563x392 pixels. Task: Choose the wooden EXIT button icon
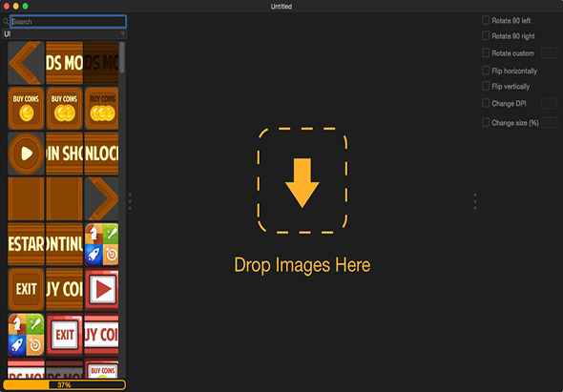[26, 289]
